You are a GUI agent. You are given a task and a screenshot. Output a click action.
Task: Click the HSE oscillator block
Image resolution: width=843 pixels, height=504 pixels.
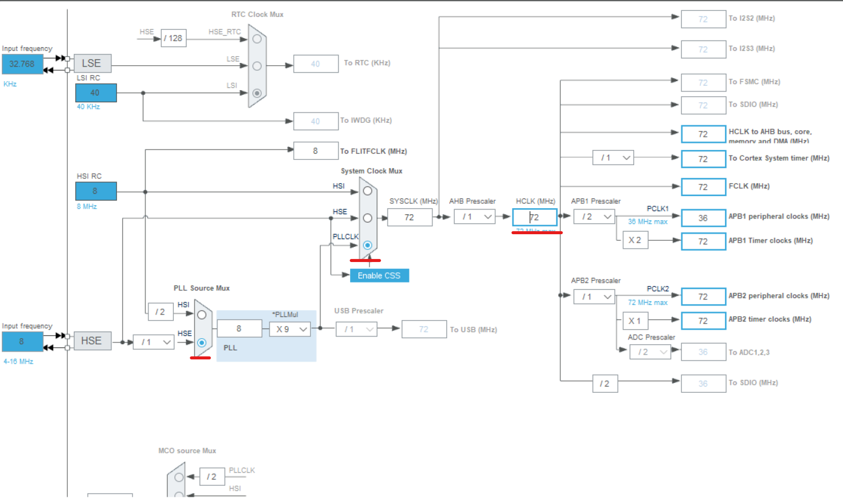(92, 341)
